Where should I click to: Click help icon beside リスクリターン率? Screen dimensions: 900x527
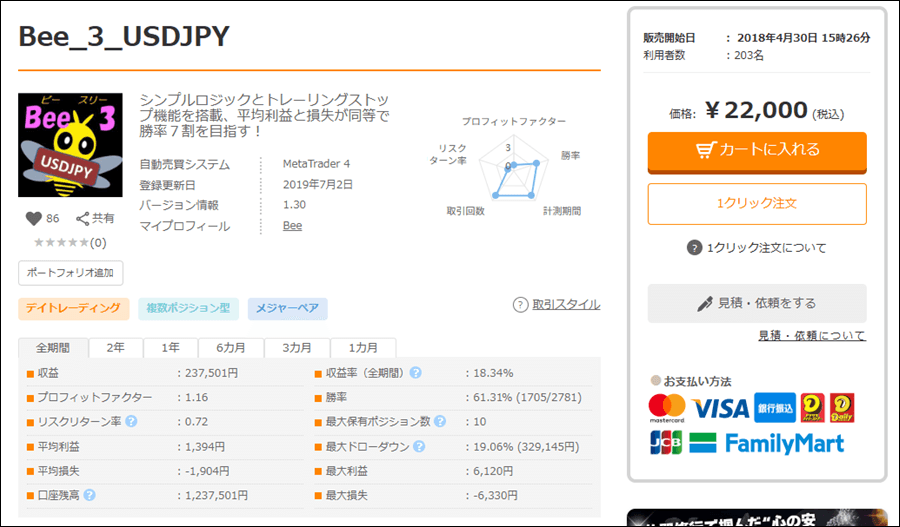(x=131, y=421)
